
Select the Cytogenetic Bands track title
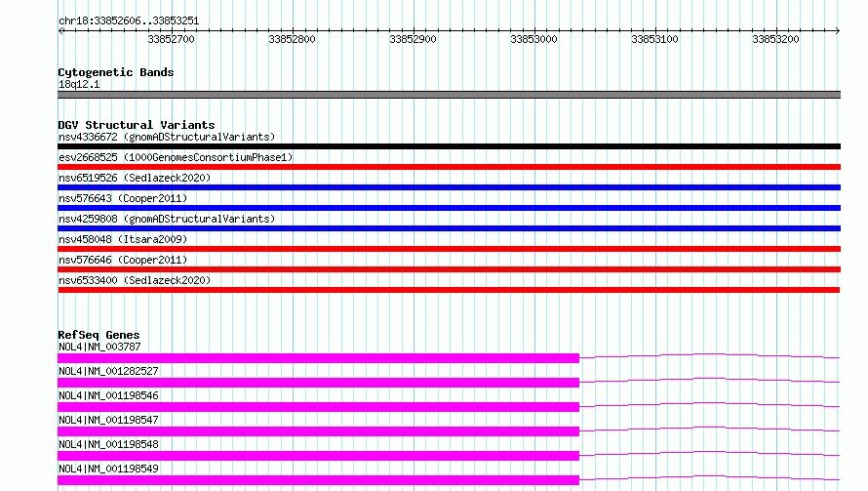point(116,72)
